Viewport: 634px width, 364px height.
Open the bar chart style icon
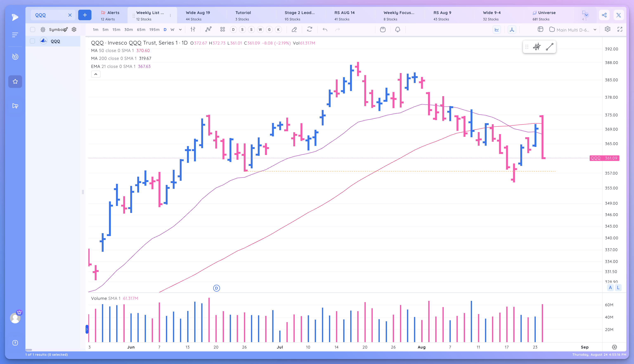(x=193, y=30)
